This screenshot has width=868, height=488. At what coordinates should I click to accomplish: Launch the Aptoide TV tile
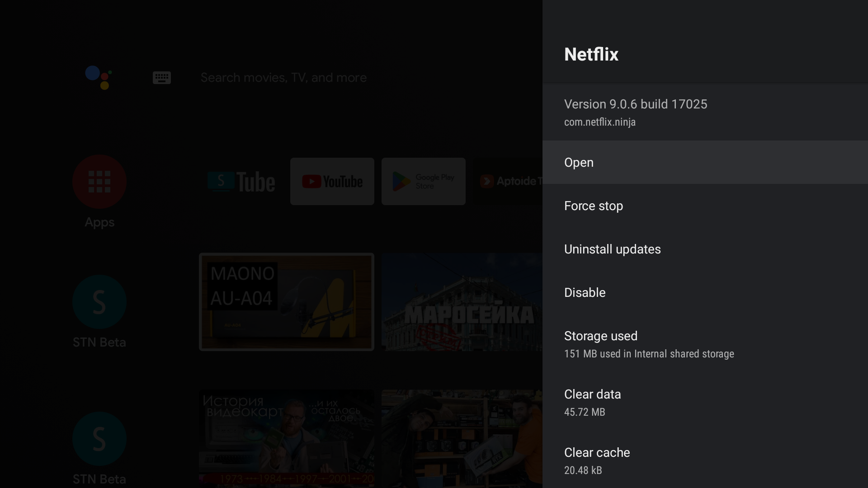pyautogui.click(x=508, y=181)
